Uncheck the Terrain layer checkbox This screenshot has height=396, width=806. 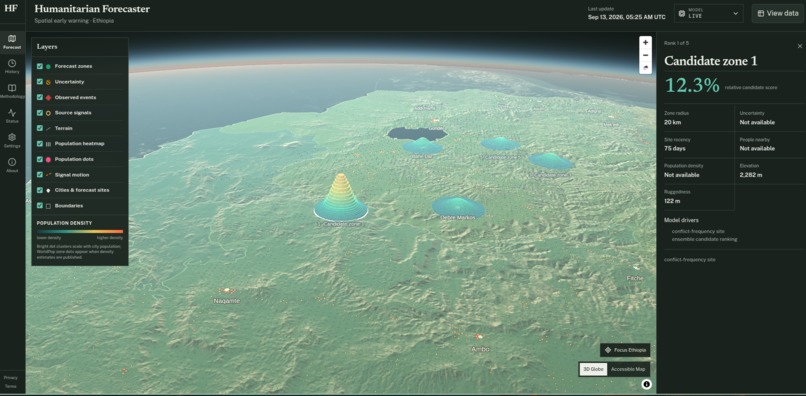(x=40, y=128)
